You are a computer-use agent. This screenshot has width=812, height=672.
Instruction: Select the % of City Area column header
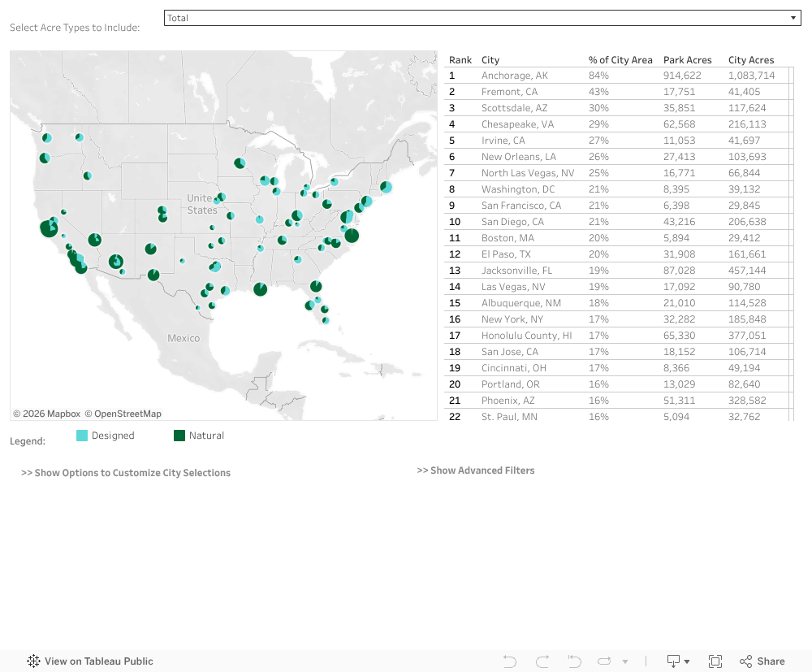(x=620, y=60)
